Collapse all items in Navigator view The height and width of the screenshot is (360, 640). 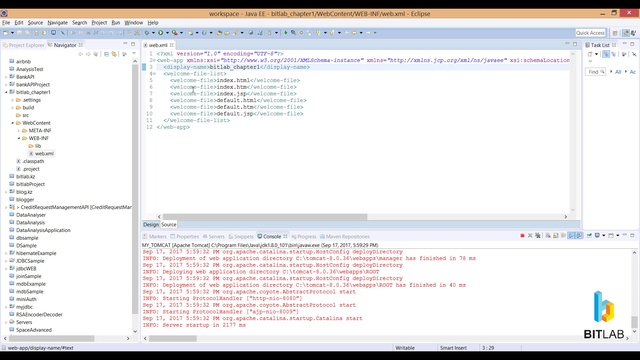pyautogui.click(x=106, y=54)
